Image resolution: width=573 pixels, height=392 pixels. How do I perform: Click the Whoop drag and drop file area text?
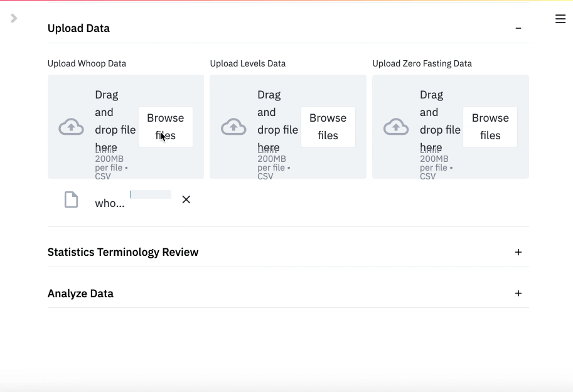115,121
